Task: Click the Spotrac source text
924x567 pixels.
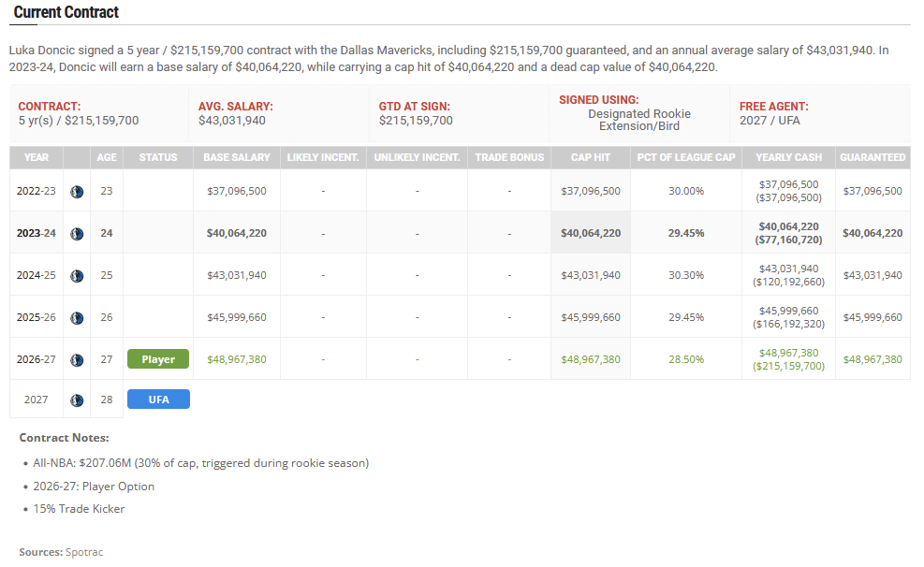Action: point(84,552)
